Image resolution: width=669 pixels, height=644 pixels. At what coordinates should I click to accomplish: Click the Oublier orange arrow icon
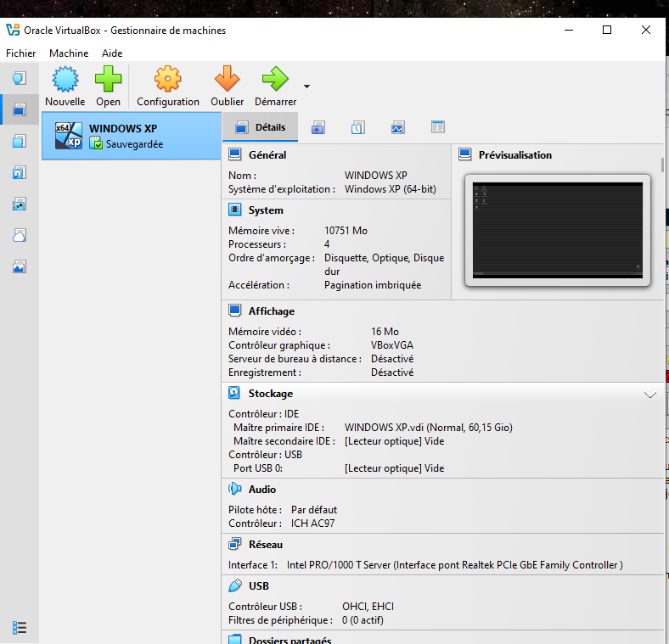[227, 81]
